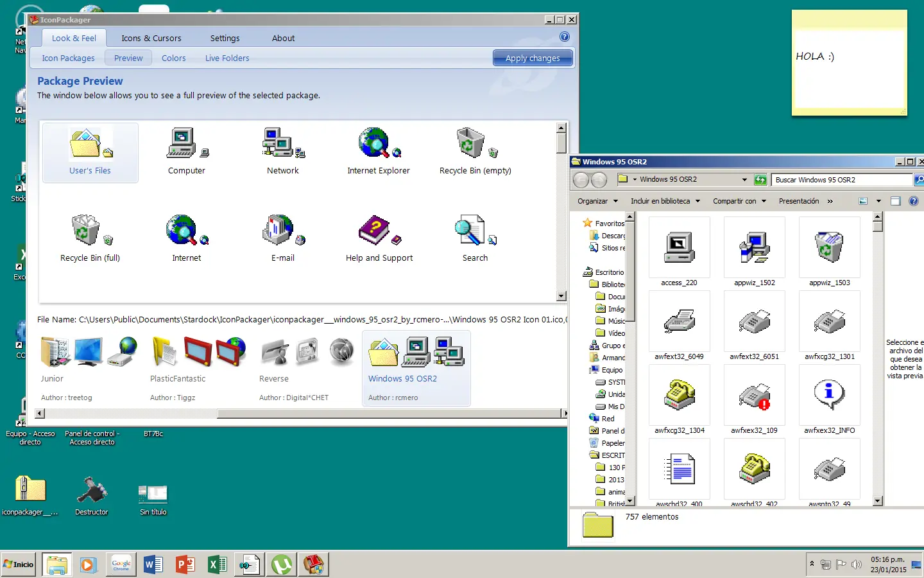Viewport: 924px width, 578px height.
Task: Launch Google Chrome from the taskbar
Action: 121,565
